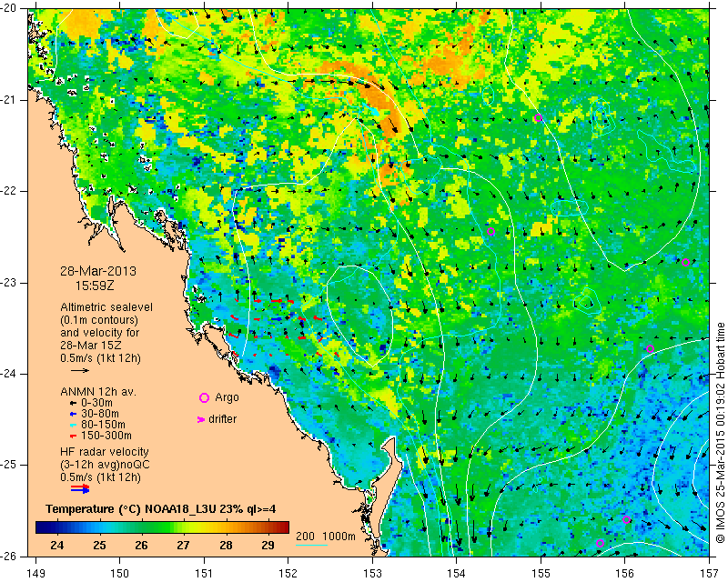
Task: Click Argo float marker near 155°E, 21.2°S
Action: pyautogui.click(x=538, y=118)
